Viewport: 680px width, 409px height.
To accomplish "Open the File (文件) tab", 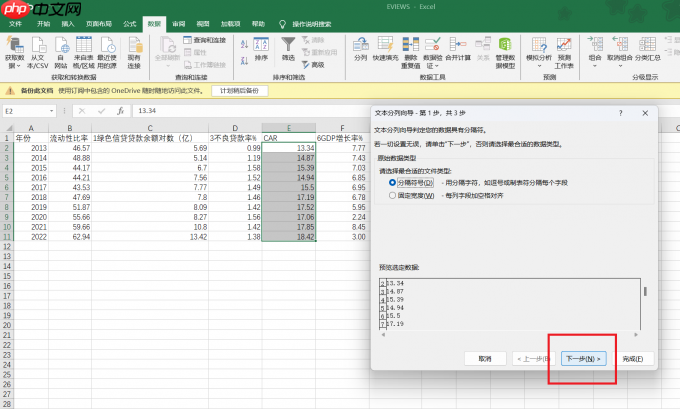I will click(x=15, y=24).
